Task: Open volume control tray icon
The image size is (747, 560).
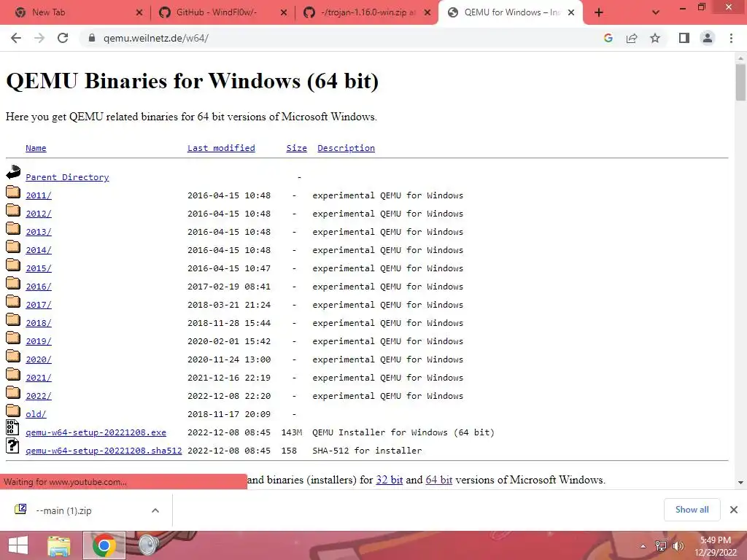Action: (x=678, y=546)
